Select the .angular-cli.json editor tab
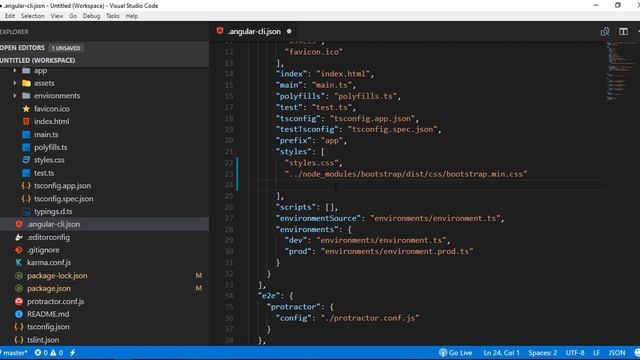Screen dimensions: 640x360 pos(254,31)
